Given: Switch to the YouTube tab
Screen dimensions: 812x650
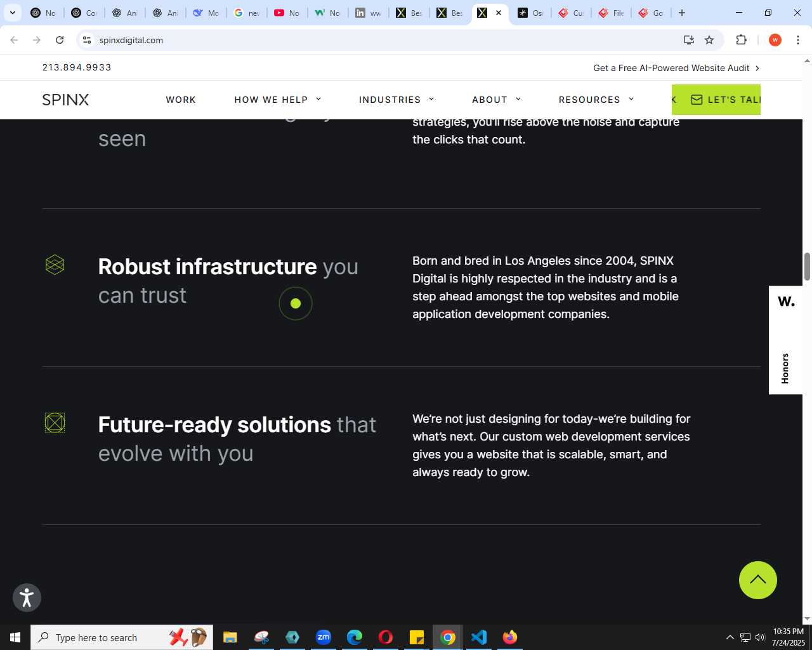Looking at the screenshot, I should coord(287,13).
